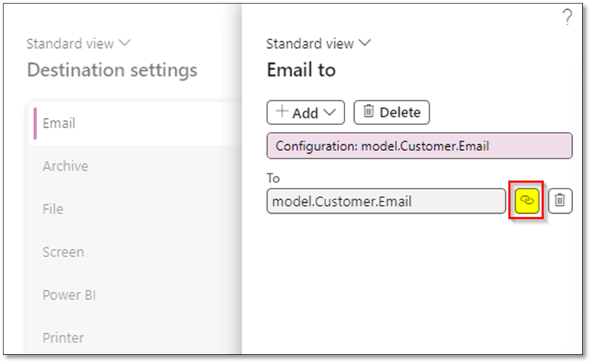Open the File destination tab
592x364 pixels.
[53, 209]
